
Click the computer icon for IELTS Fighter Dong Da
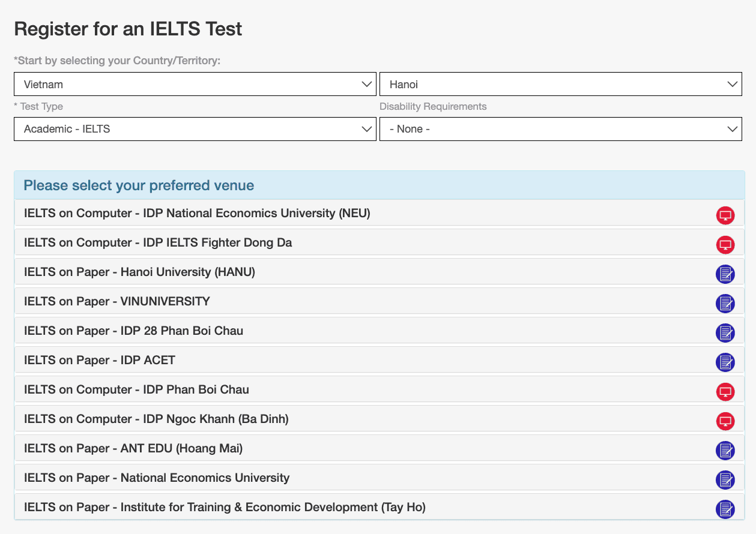(725, 245)
